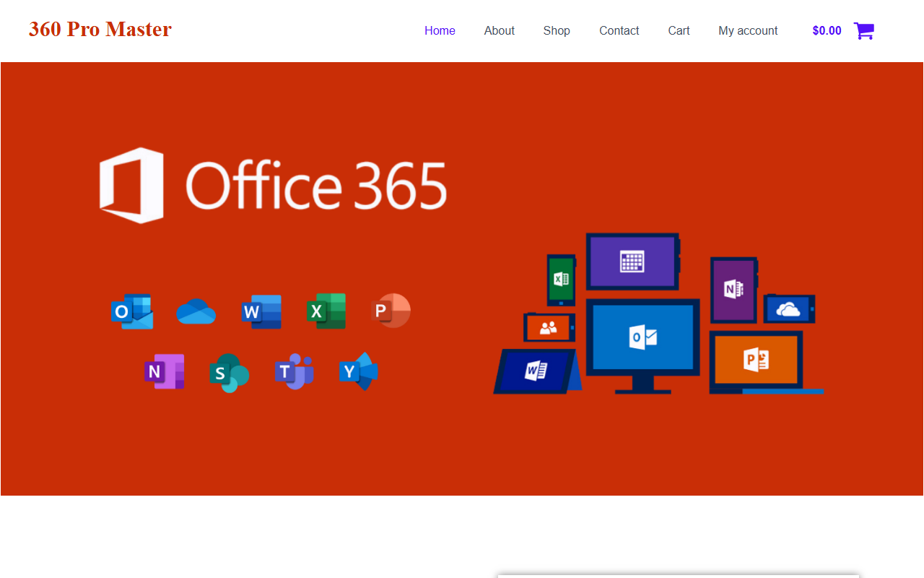Select the Word icon in the app icon row
This screenshot has width=924, height=578.
tap(261, 311)
